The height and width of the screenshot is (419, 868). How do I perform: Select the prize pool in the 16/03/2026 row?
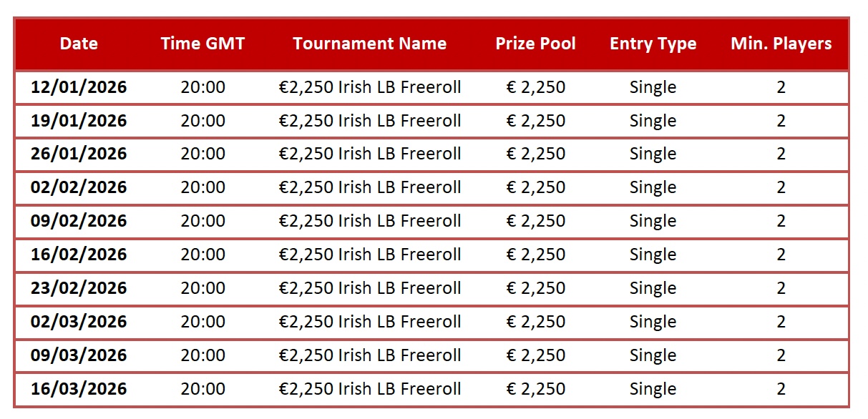[x=535, y=389]
